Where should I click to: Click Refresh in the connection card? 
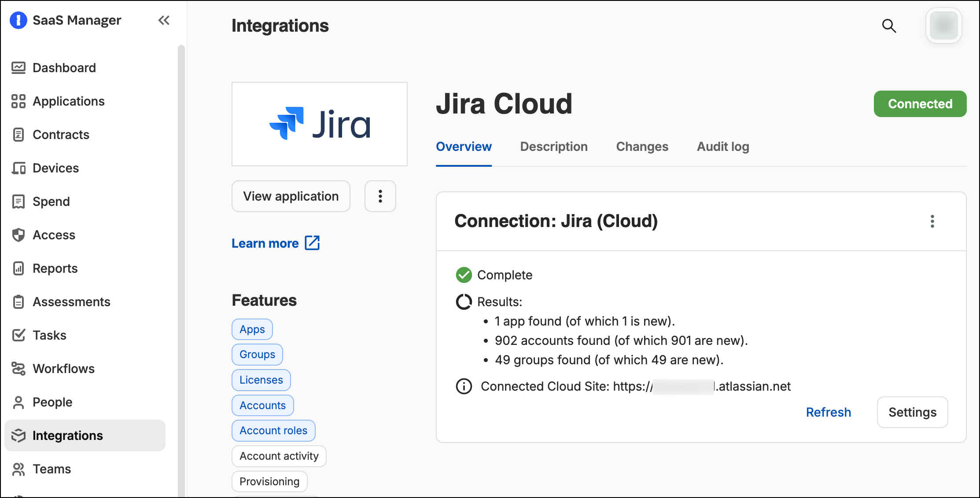[x=828, y=412]
